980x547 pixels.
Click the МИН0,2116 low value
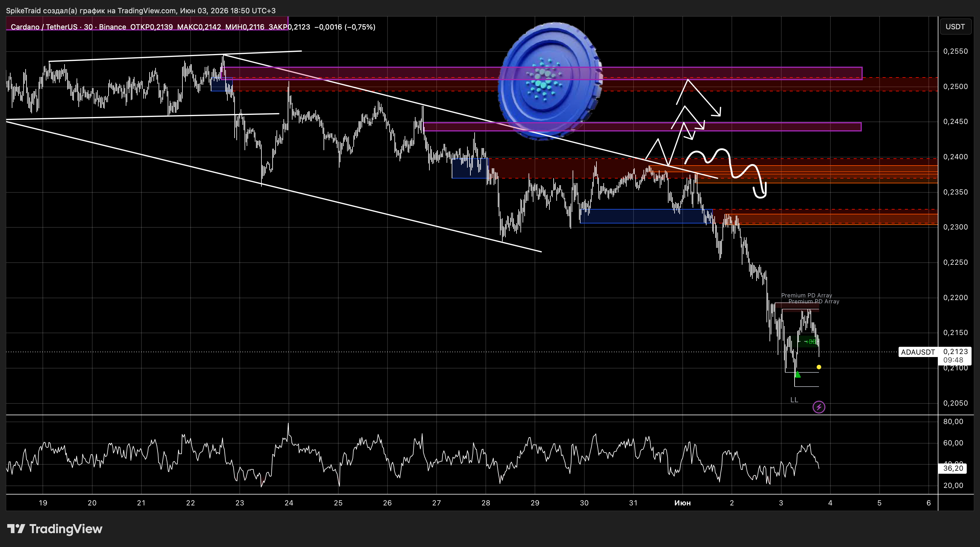point(245,27)
